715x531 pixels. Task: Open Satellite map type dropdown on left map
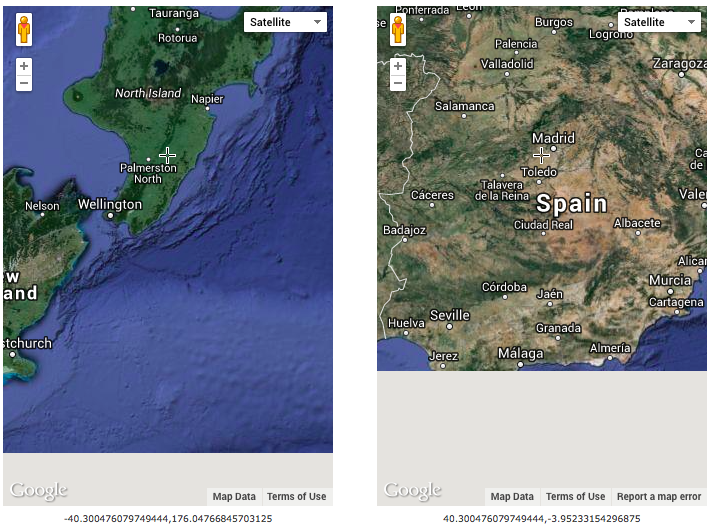(285, 22)
